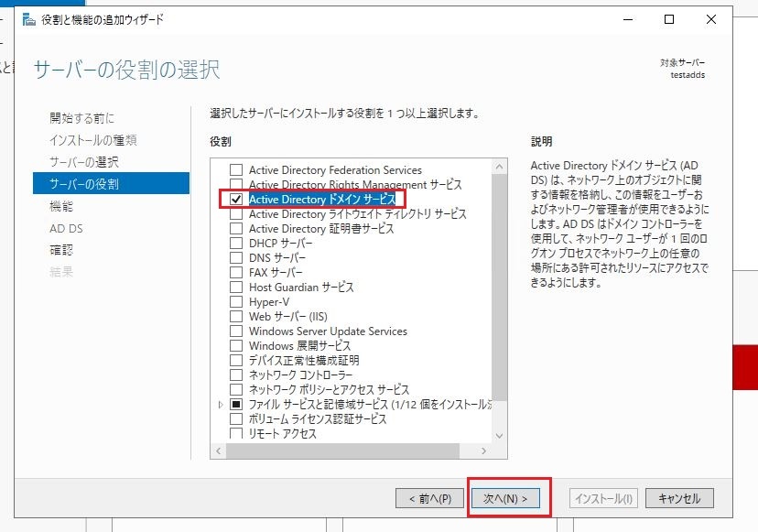Check ボリューム ライセンス認証サービス checkbox
The image size is (758, 532).
(x=236, y=418)
